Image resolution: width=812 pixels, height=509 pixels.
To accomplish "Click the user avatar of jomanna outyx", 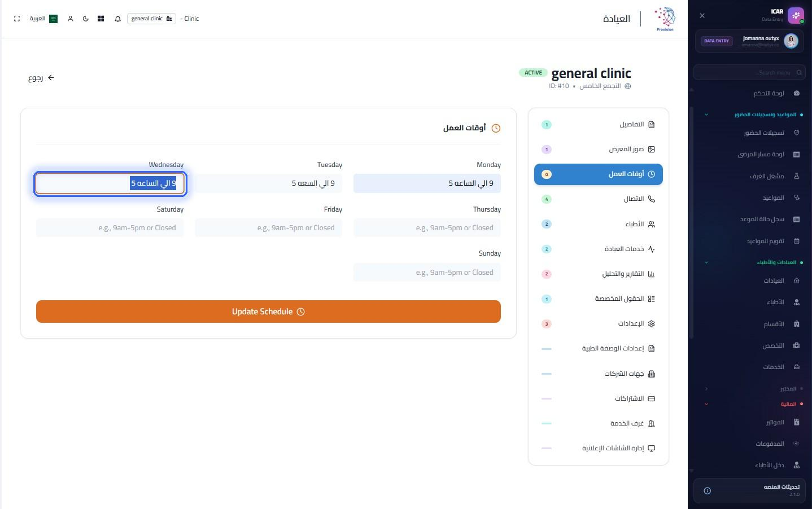I will point(791,41).
